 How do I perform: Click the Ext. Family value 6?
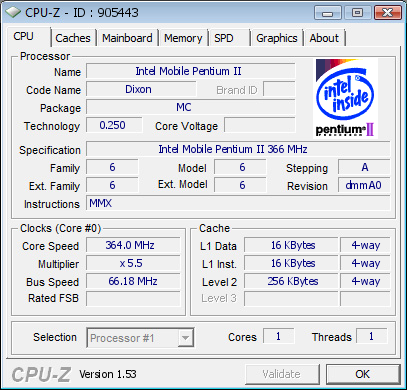112,185
